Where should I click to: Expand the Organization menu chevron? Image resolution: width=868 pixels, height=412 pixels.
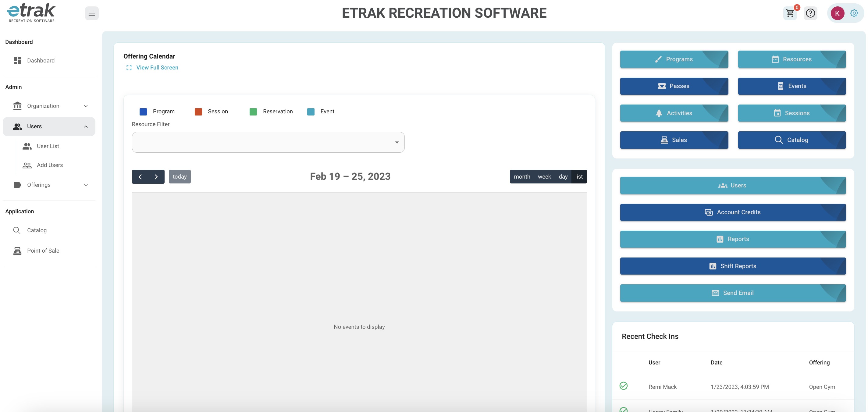click(x=86, y=106)
